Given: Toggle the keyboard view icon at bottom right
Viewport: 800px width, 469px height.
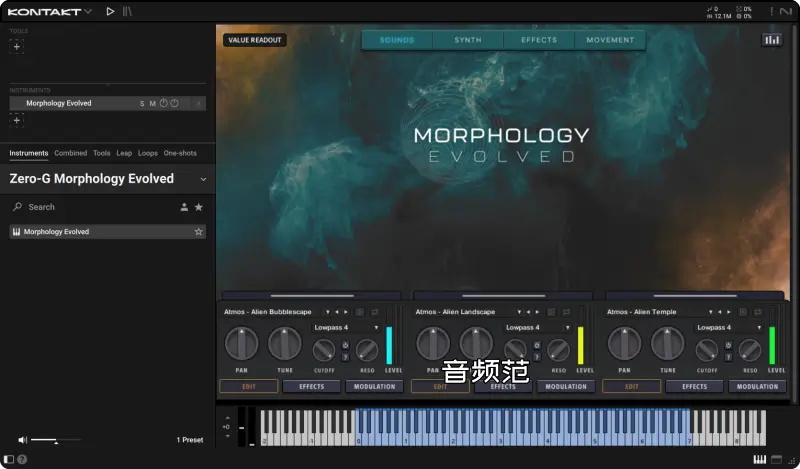Looking at the screenshot, I should (759, 459).
